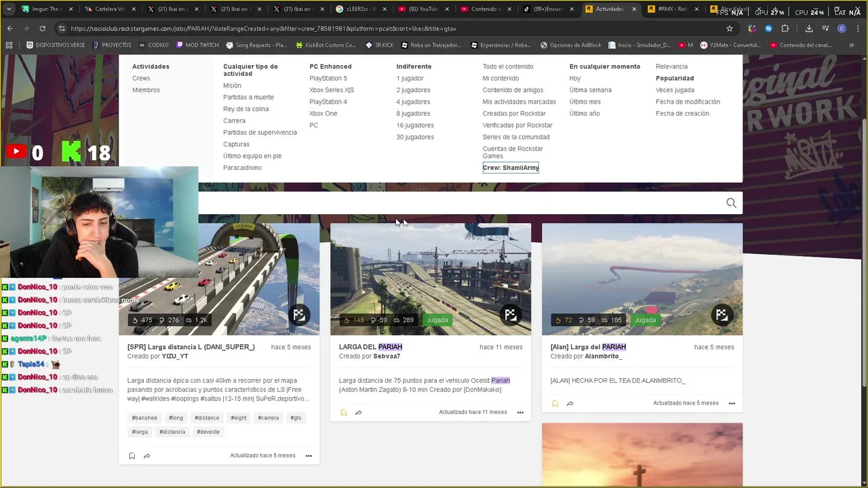Bookmark this page with the star icon

(730, 28)
